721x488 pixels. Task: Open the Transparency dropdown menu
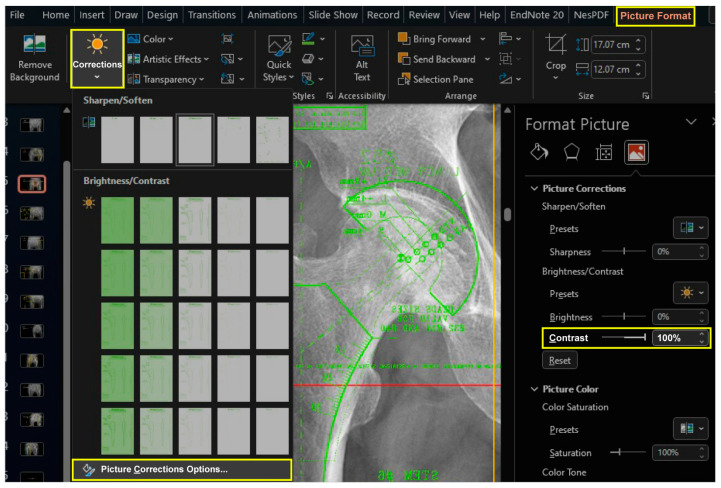[x=166, y=80]
